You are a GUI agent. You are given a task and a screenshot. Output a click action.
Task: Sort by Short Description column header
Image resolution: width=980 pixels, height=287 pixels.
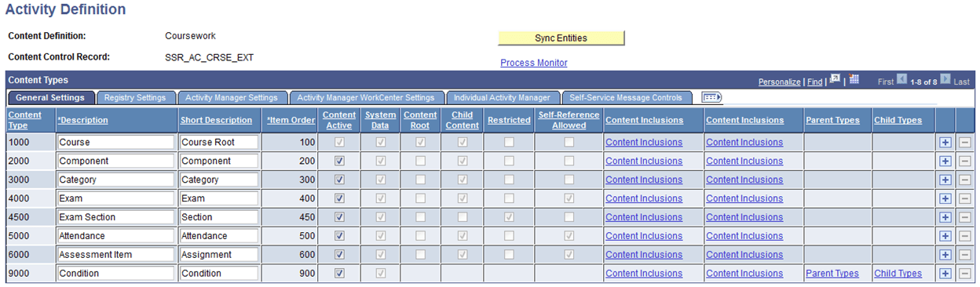coord(216,120)
